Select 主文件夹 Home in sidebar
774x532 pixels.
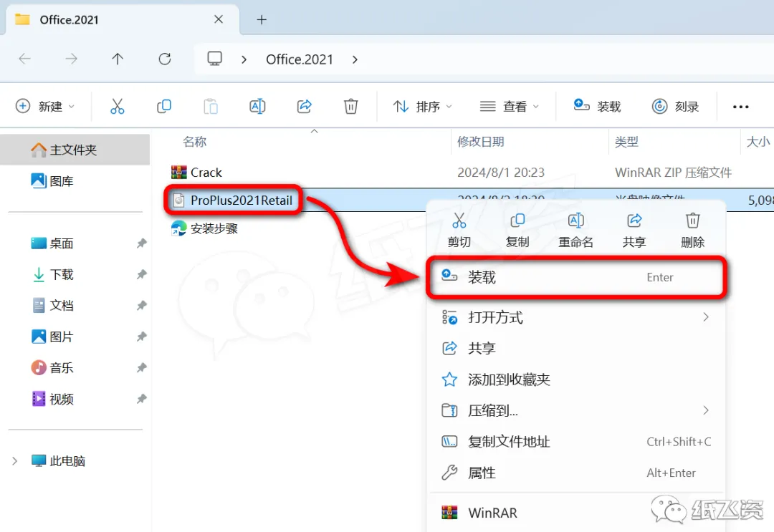click(x=75, y=150)
